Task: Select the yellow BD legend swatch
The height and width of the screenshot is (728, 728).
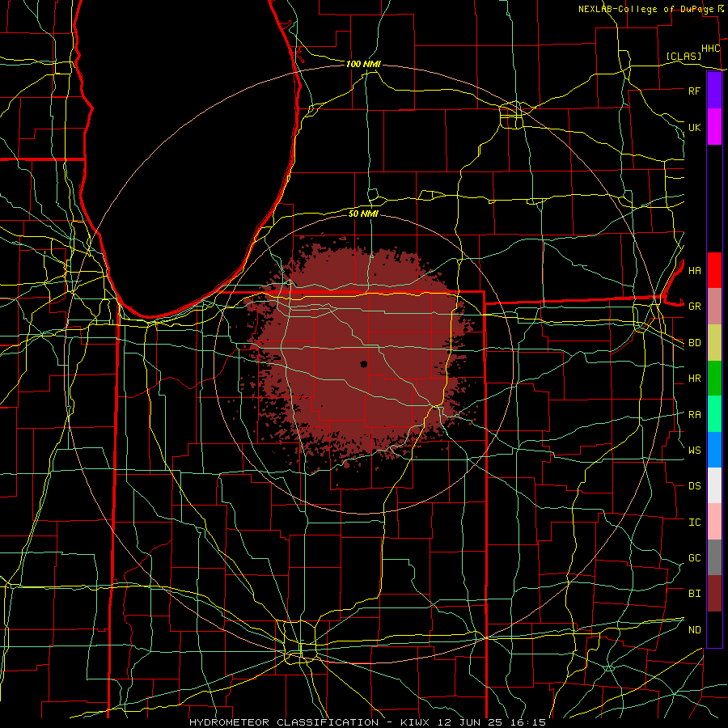Action: coord(714,343)
